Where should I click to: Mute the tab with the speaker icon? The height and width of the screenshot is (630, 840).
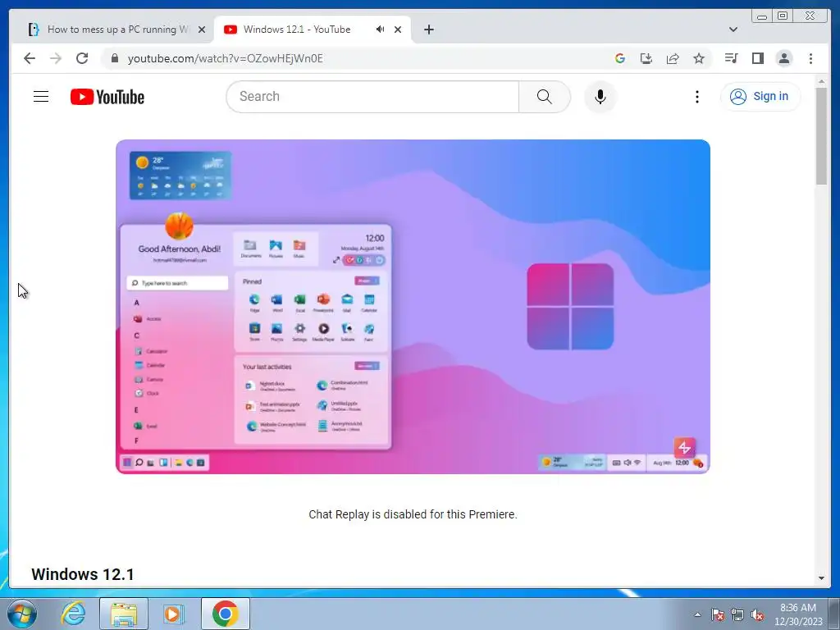(380, 30)
